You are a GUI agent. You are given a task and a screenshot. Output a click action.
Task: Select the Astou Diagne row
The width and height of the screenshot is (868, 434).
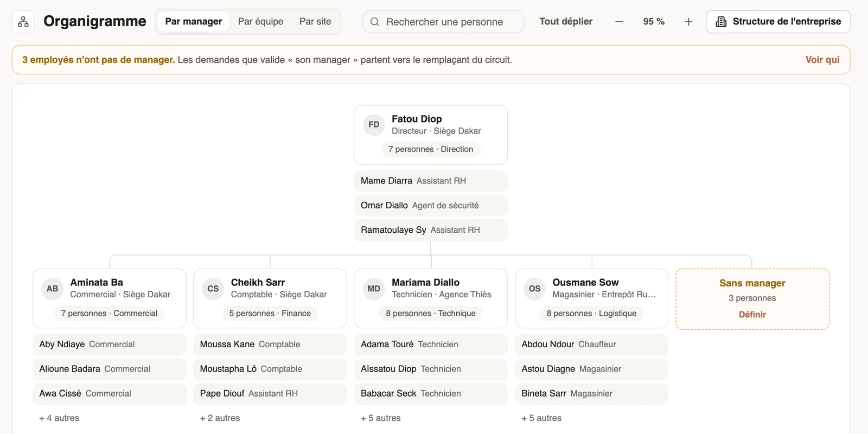[592, 369]
